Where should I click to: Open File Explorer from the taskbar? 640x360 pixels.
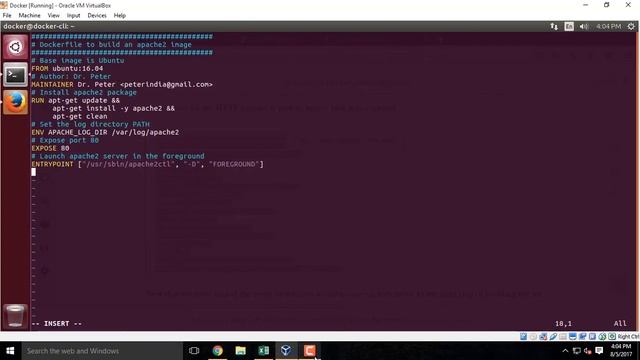(x=240, y=351)
